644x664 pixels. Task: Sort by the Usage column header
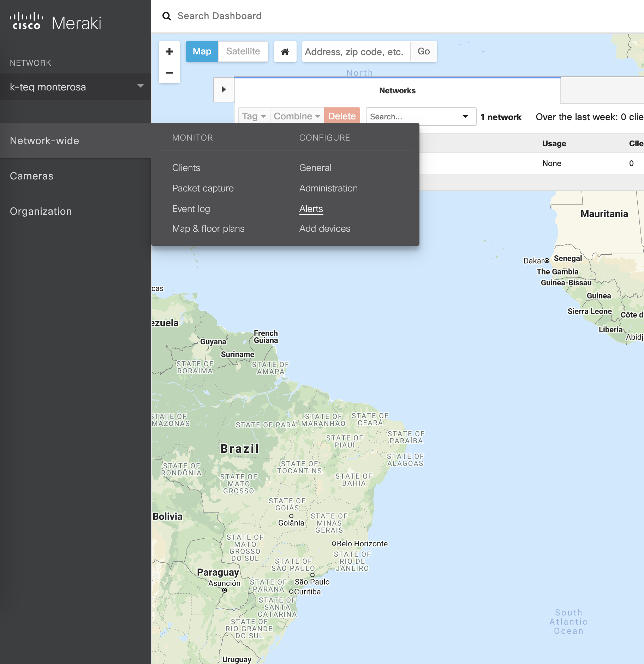point(554,143)
